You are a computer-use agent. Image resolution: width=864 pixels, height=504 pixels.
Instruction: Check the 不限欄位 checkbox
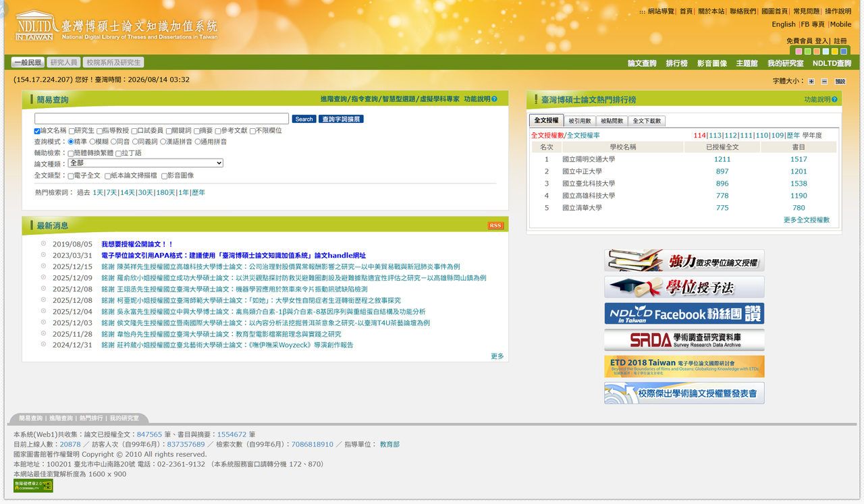pyautogui.click(x=253, y=131)
